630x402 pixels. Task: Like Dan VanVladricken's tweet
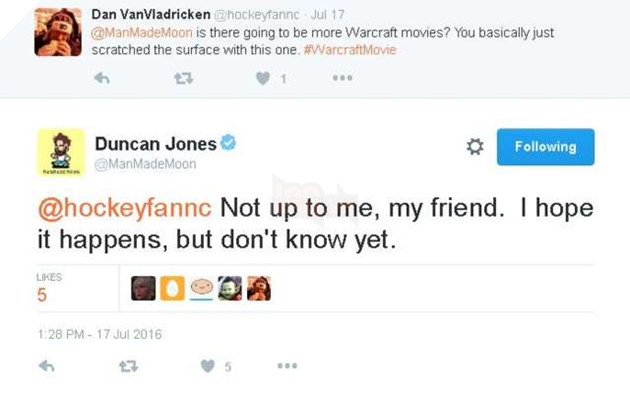(263, 77)
